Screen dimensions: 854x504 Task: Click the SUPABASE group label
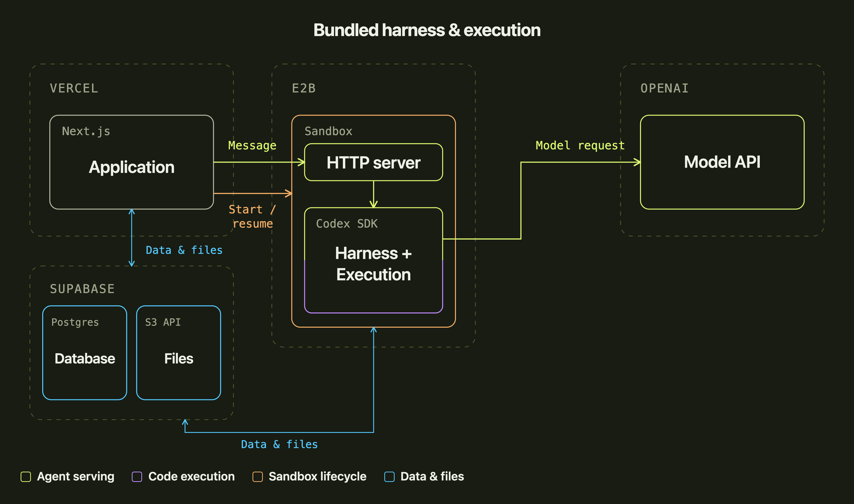[x=82, y=289]
